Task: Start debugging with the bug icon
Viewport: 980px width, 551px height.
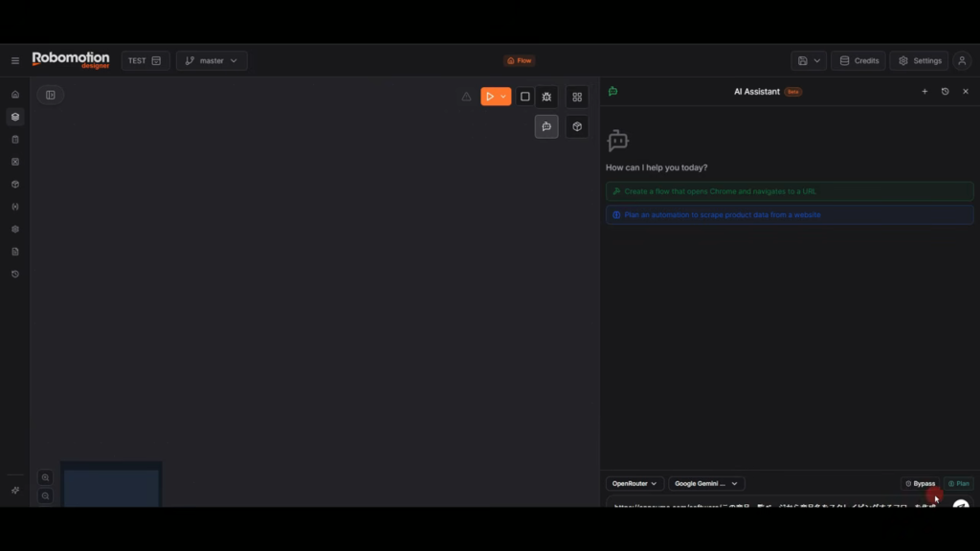Action: (x=546, y=97)
